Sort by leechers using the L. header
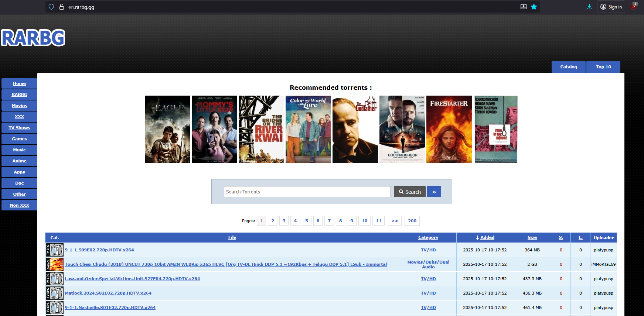 (580, 237)
